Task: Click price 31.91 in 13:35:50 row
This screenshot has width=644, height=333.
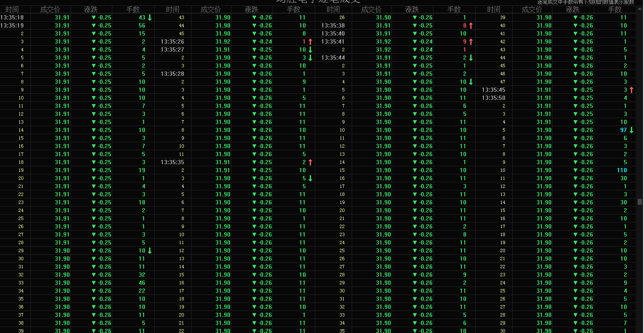Action: (x=544, y=98)
